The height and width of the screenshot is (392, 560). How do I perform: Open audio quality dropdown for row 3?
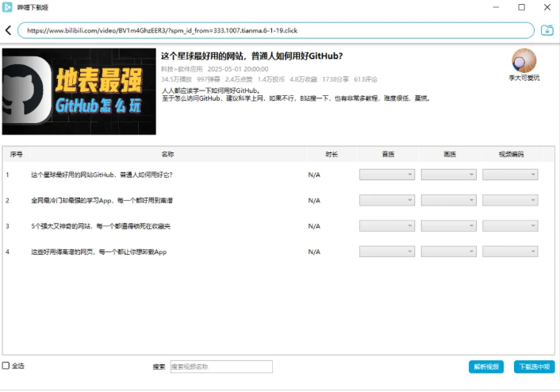[x=387, y=226]
